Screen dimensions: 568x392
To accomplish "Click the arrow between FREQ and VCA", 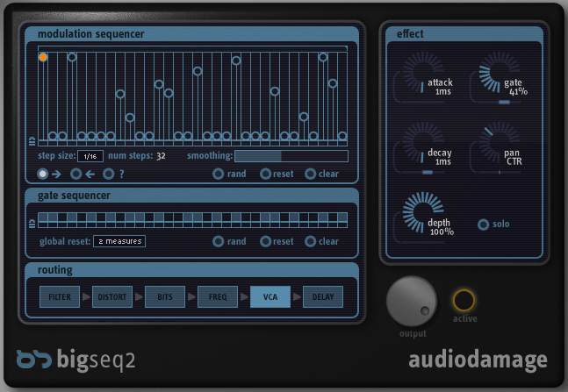I will [245, 296].
